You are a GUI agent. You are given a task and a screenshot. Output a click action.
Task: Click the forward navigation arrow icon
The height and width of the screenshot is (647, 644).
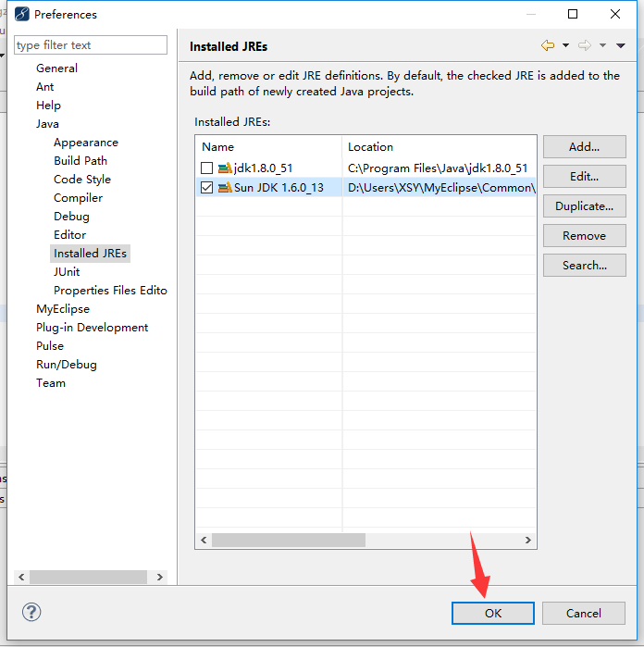point(585,45)
